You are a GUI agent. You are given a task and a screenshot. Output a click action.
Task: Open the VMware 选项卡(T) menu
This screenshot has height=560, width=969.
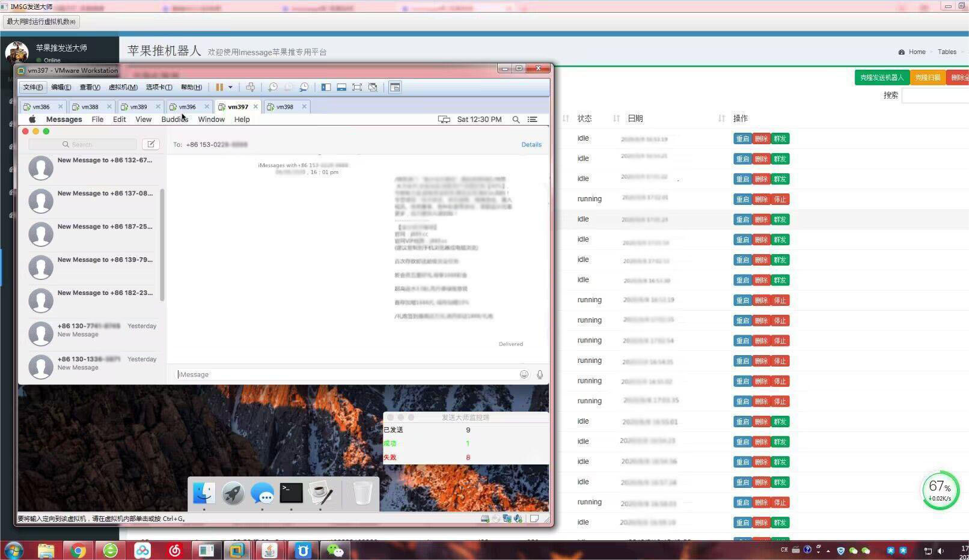coord(159,87)
